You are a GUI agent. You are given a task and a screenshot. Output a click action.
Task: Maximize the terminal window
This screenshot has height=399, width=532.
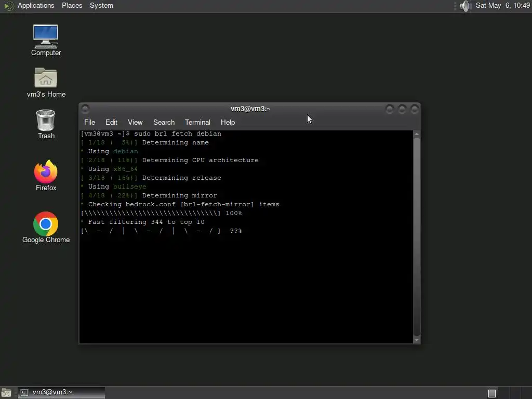click(402, 109)
